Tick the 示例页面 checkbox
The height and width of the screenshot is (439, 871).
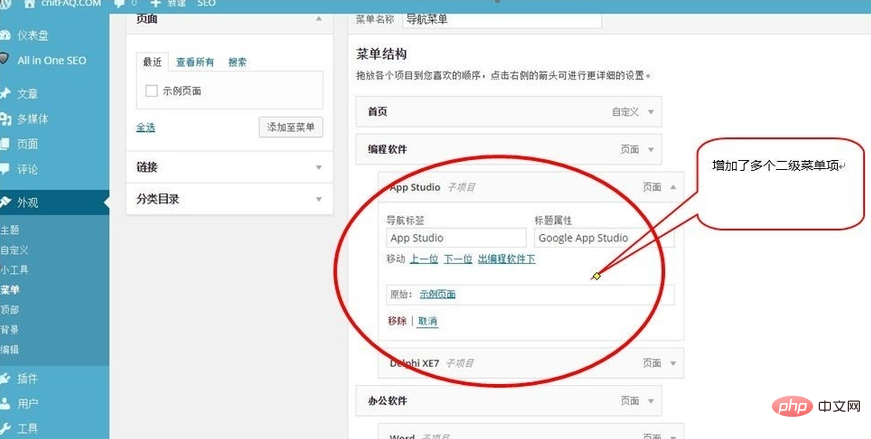[x=151, y=91]
